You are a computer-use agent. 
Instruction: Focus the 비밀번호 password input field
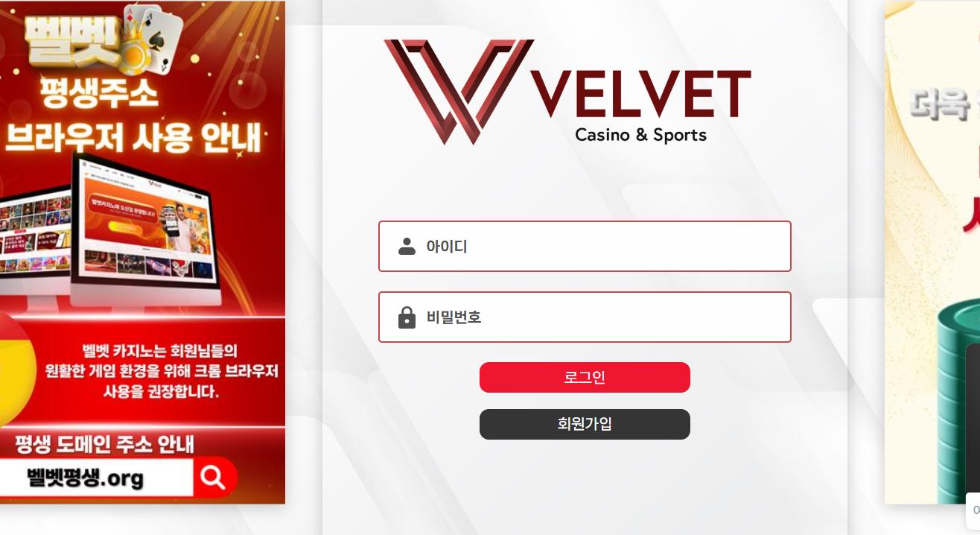[x=585, y=317]
